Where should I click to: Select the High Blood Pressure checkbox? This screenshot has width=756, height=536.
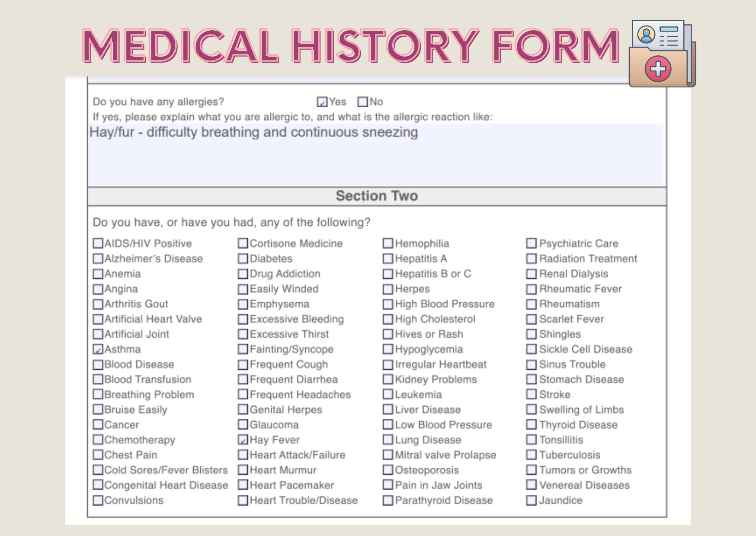(388, 304)
